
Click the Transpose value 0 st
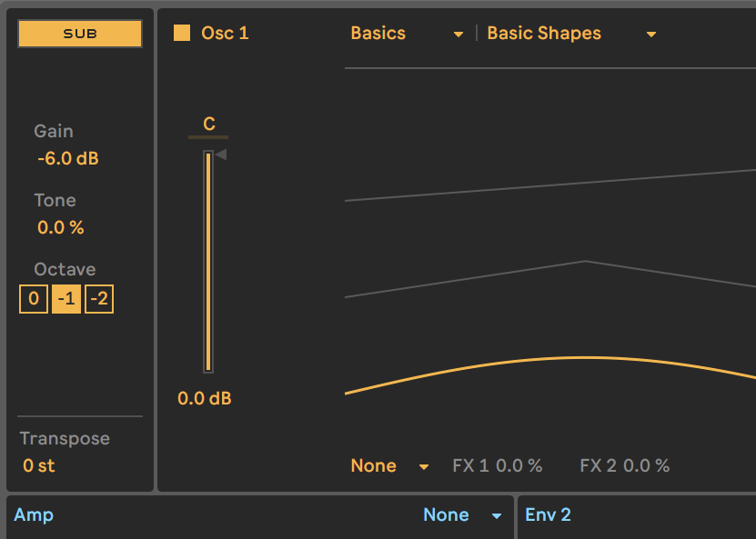39,466
